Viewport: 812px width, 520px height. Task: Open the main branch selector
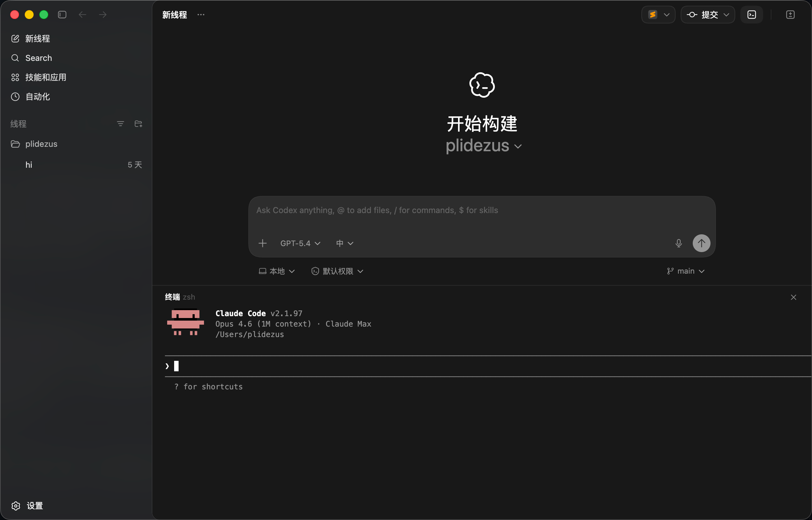pyautogui.click(x=686, y=271)
